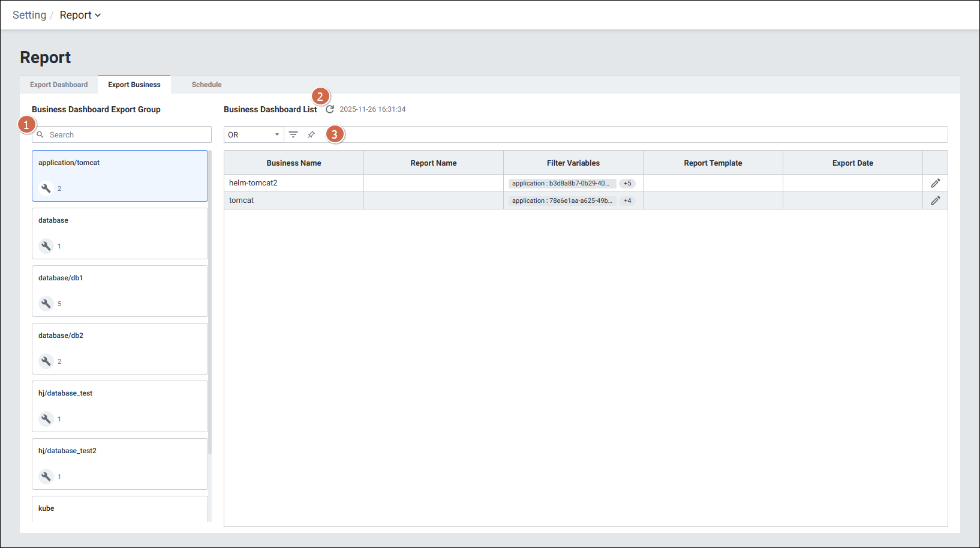The width and height of the screenshot is (980, 548).
Task: Click wrench icon in hj/database_test2 card
Action: point(46,476)
